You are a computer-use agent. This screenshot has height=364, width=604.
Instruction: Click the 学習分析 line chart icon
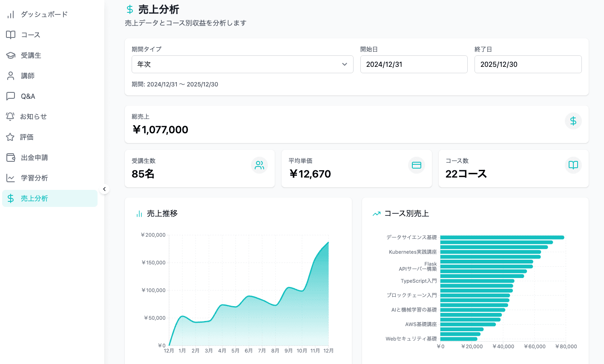coord(11,178)
